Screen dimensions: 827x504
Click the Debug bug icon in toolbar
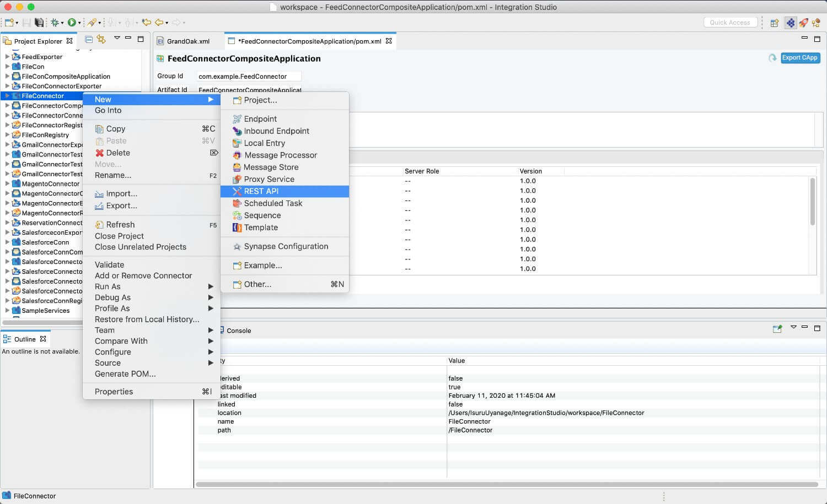coord(55,23)
